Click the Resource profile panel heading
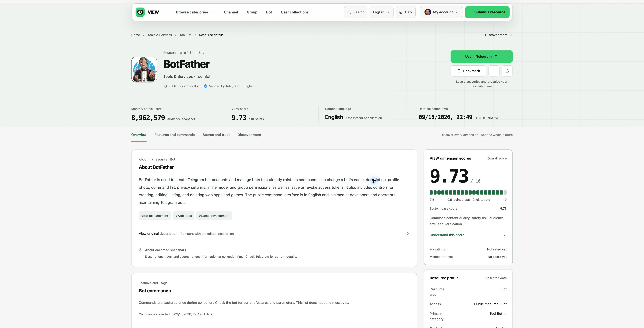This screenshot has width=644, height=328. 444,278
